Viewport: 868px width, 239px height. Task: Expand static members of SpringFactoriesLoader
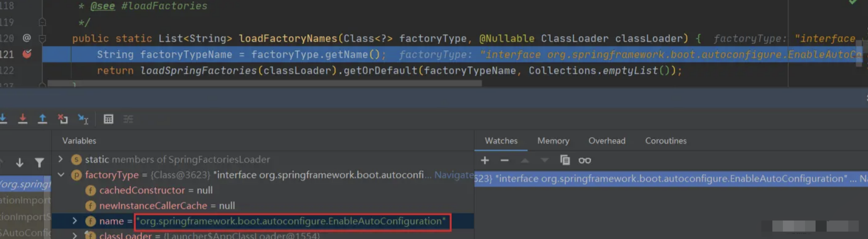click(x=61, y=159)
